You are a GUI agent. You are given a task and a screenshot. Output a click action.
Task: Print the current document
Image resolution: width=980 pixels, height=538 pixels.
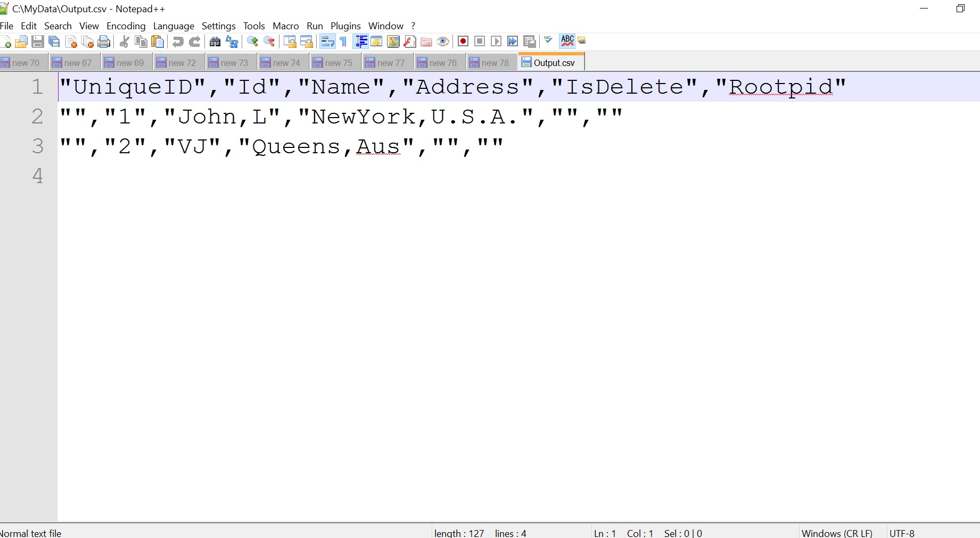point(104,42)
